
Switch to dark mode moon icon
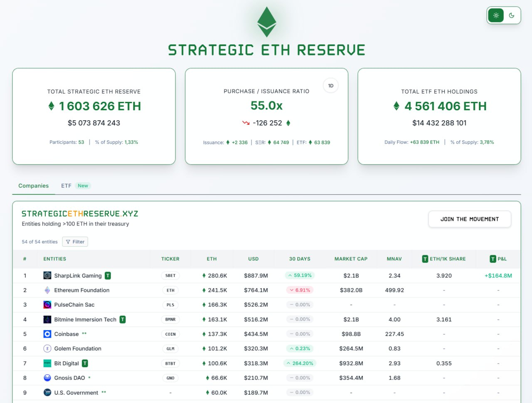(x=512, y=15)
